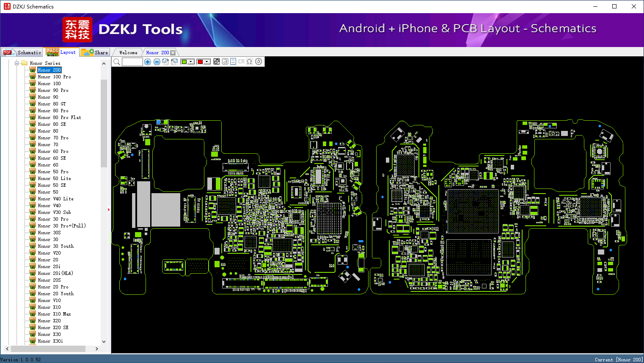Click the omega symbol toolbar icon
The image size is (644, 363).
coord(250,61)
